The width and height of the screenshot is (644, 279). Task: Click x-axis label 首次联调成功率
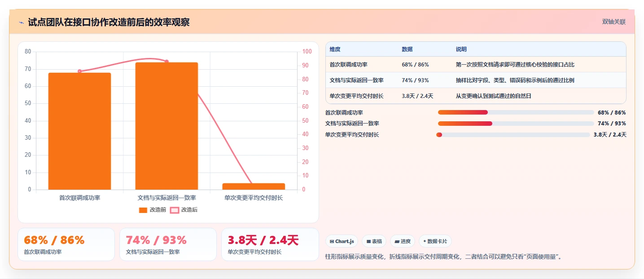point(79,198)
